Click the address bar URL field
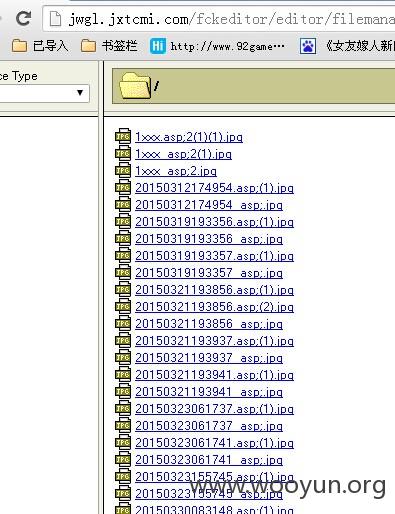395x514 pixels. point(220,19)
